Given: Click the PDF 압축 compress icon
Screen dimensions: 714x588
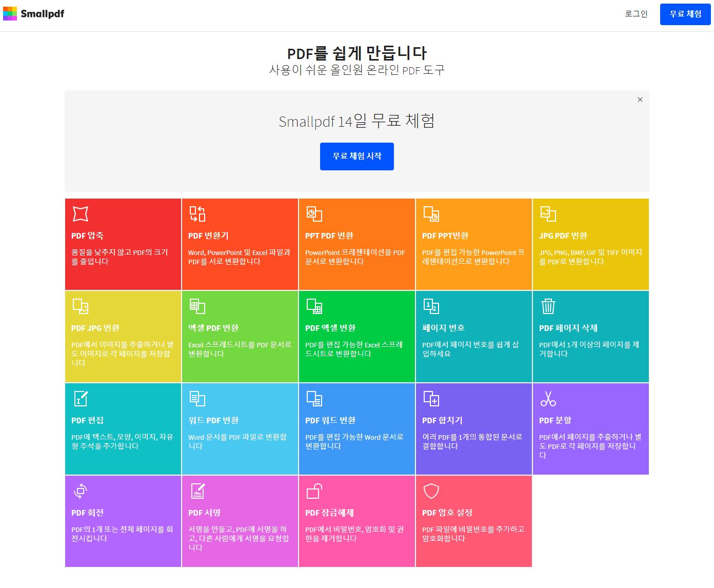Looking at the screenshot, I should point(81,214).
